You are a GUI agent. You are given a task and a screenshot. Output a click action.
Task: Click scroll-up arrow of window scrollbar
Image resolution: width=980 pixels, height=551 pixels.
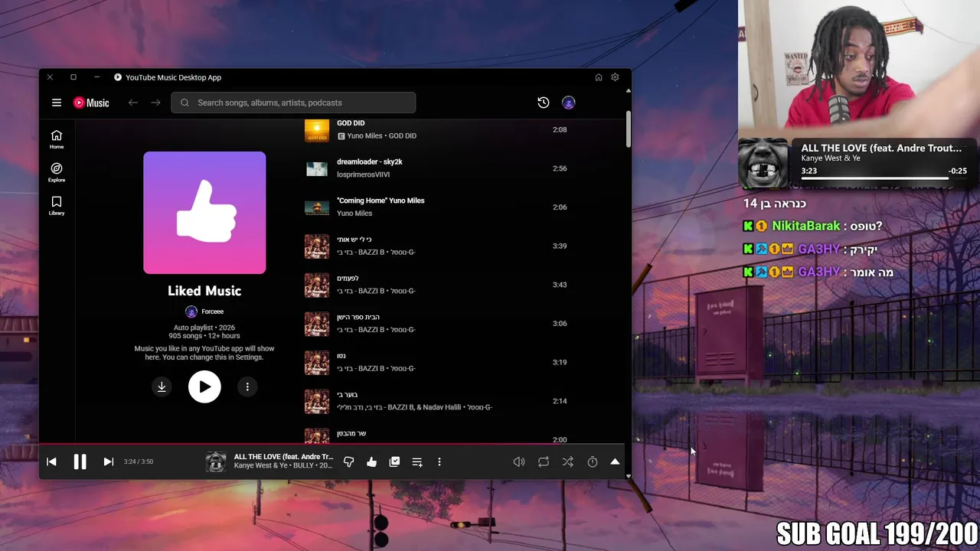(628, 91)
